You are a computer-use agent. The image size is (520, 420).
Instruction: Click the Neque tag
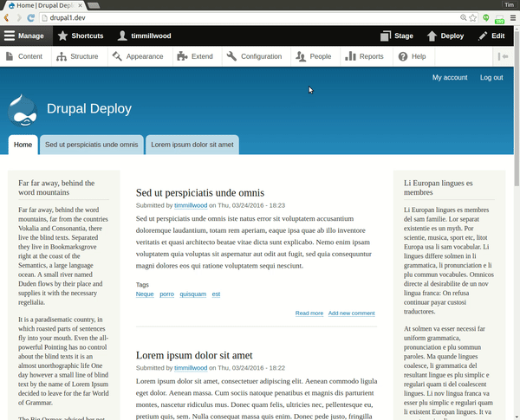pyautogui.click(x=145, y=294)
